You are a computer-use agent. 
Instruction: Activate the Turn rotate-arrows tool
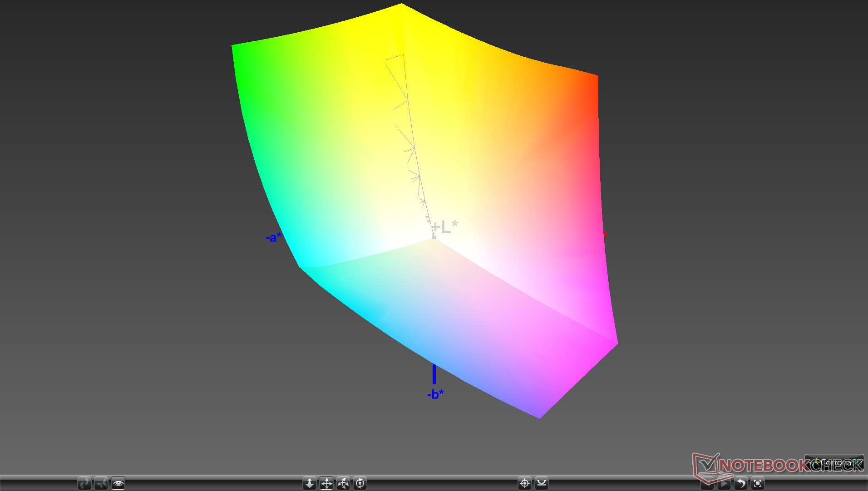click(x=343, y=483)
